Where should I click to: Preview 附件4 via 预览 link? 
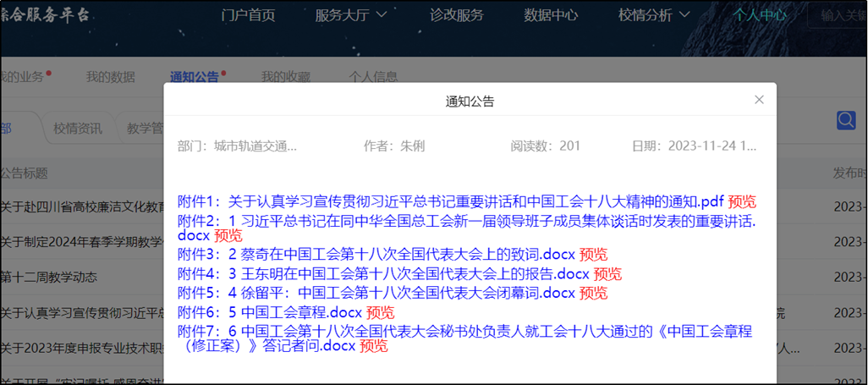(607, 273)
